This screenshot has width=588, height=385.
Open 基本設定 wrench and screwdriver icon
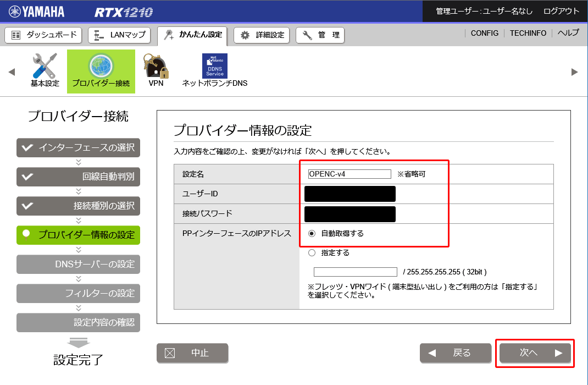coord(45,70)
